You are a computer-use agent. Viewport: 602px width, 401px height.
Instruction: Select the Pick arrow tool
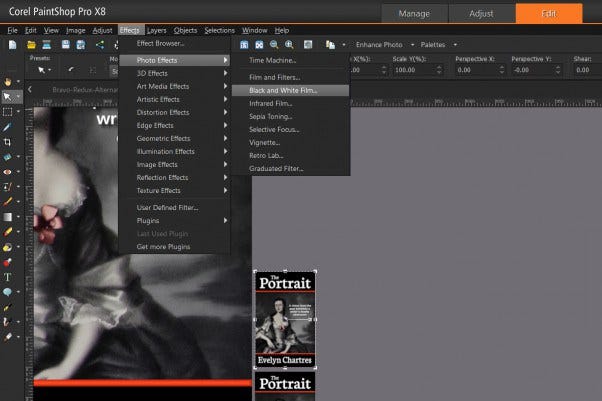(x=8, y=97)
